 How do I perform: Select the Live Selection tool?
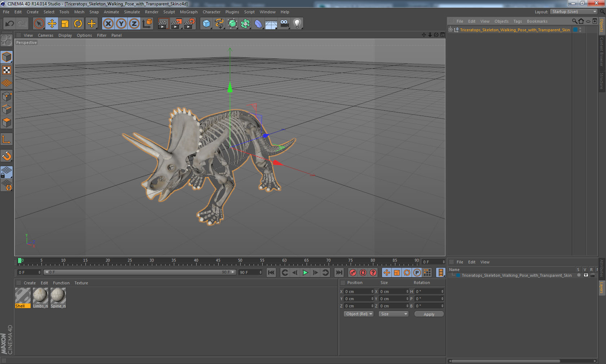39,24
